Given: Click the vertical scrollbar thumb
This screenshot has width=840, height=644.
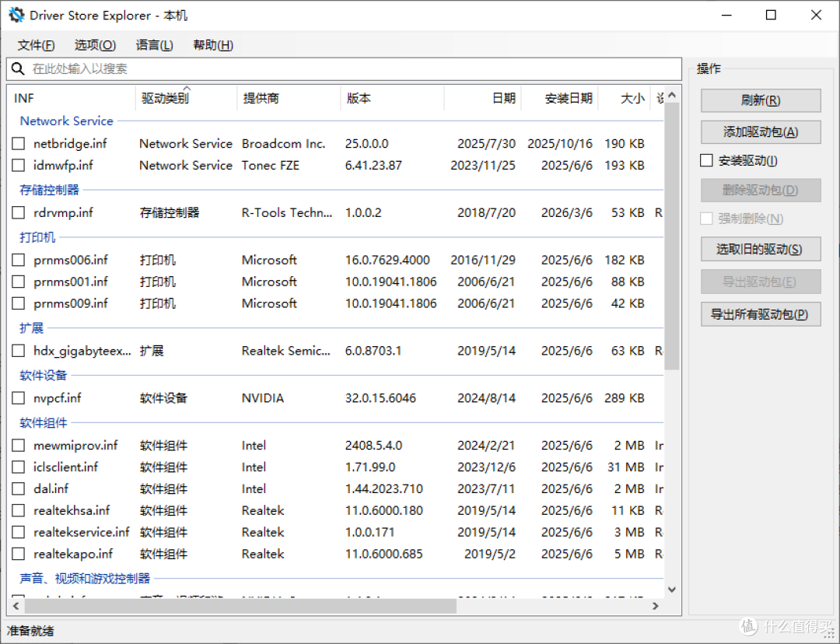Looking at the screenshot, I should click(672, 236).
